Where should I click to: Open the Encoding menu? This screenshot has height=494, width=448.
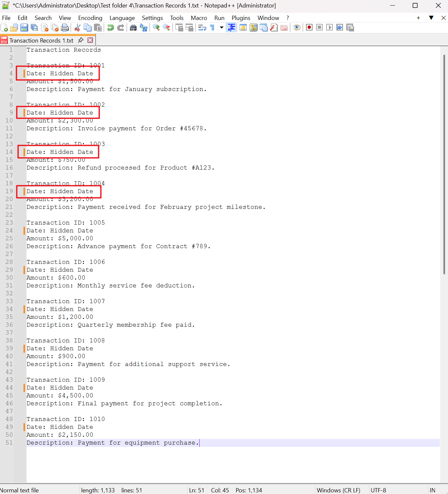coord(90,18)
